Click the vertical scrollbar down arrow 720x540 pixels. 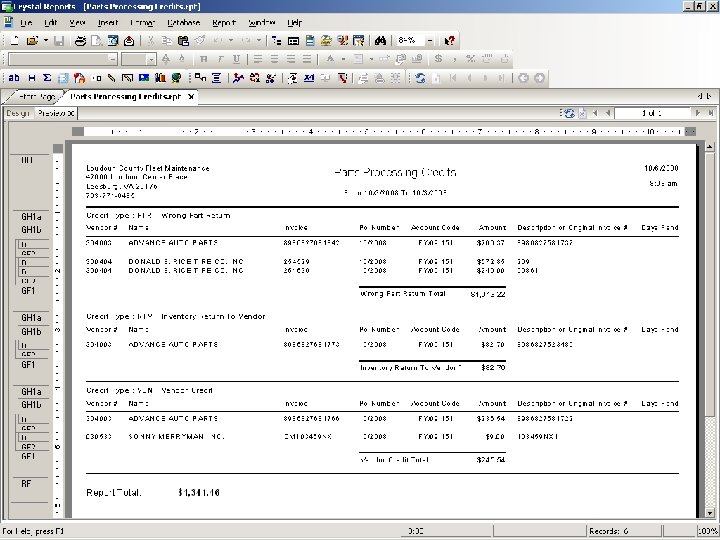(710, 513)
